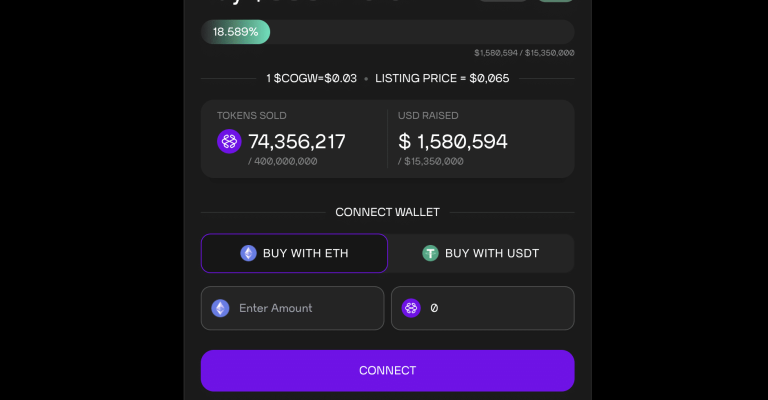The image size is (768, 400).
Task: Click the unfilled part of the presale progress bar
Action: point(422,32)
